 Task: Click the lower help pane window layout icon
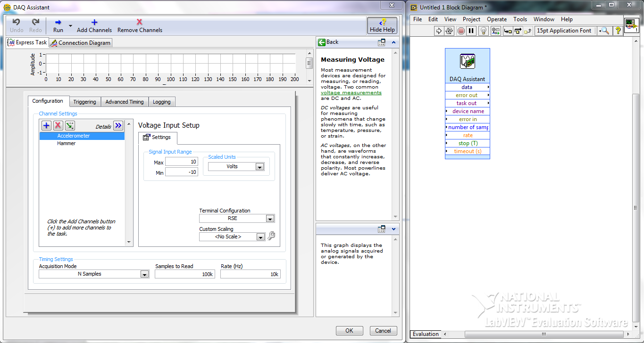[382, 229]
